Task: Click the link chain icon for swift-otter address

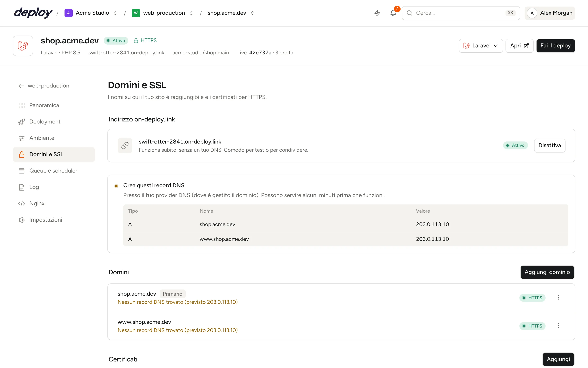Action: (x=125, y=146)
